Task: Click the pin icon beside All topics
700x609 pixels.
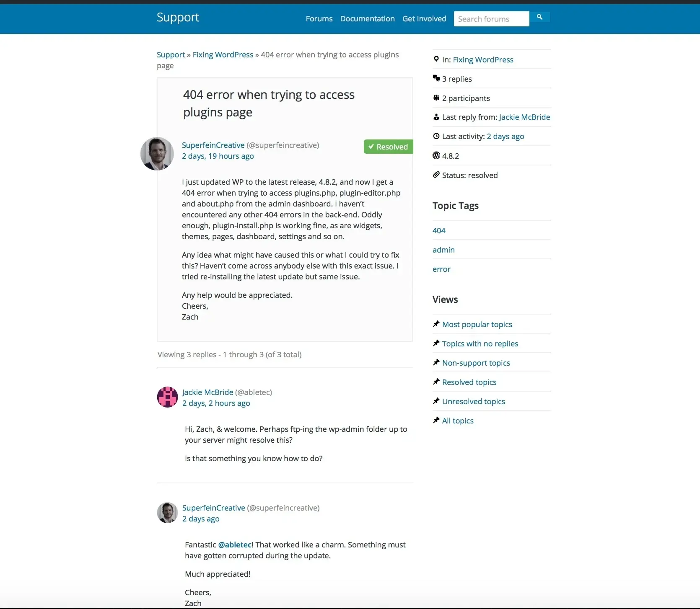Action: (436, 420)
